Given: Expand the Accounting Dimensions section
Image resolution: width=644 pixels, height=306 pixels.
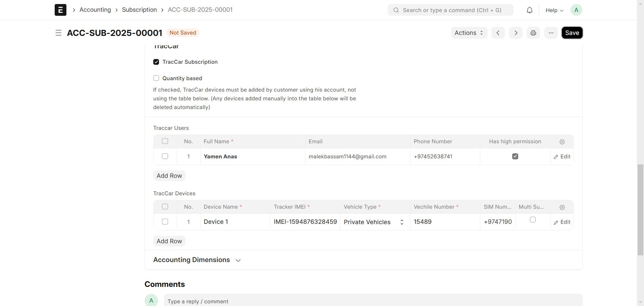Looking at the screenshot, I should click(197, 260).
